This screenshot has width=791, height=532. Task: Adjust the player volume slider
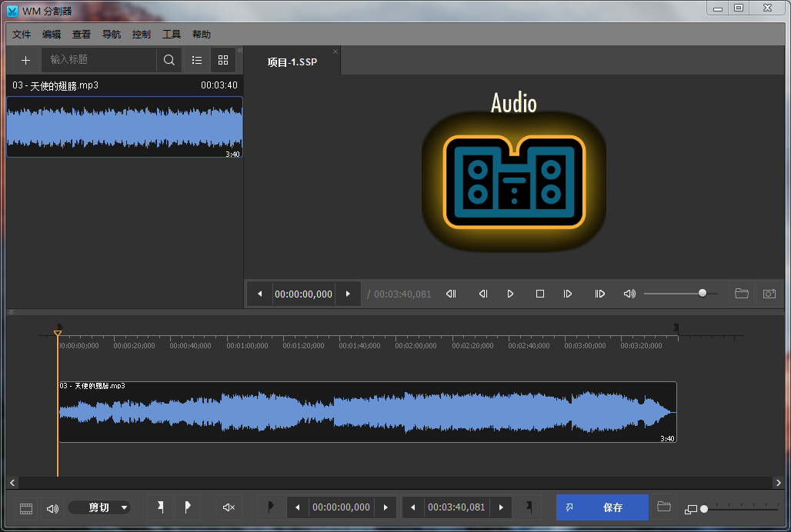click(x=702, y=293)
